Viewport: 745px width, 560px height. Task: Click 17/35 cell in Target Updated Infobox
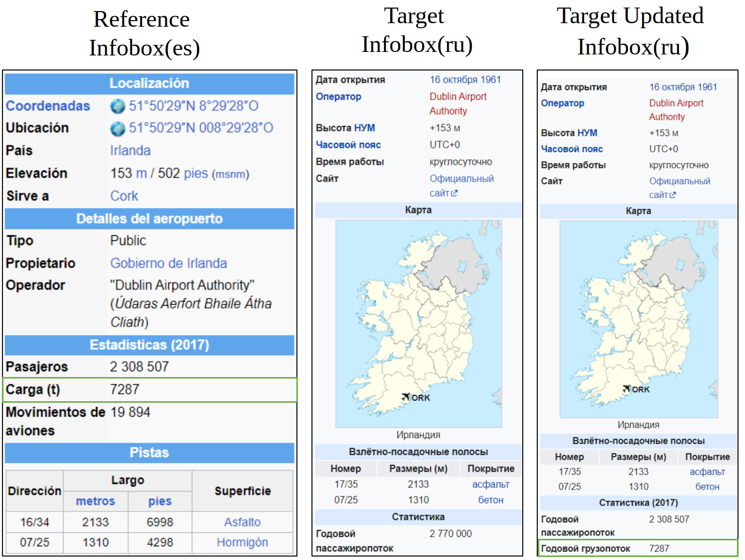pyautogui.click(x=570, y=472)
